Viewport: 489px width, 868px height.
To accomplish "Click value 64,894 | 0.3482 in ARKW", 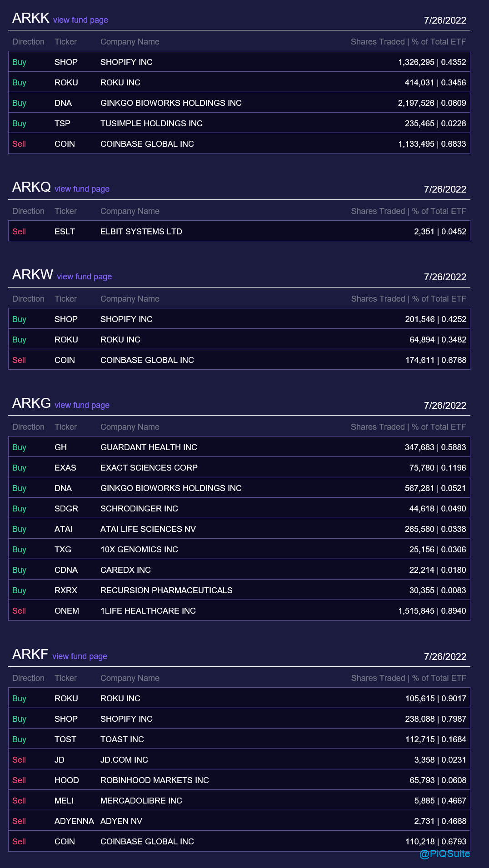I will (x=438, y=340).
